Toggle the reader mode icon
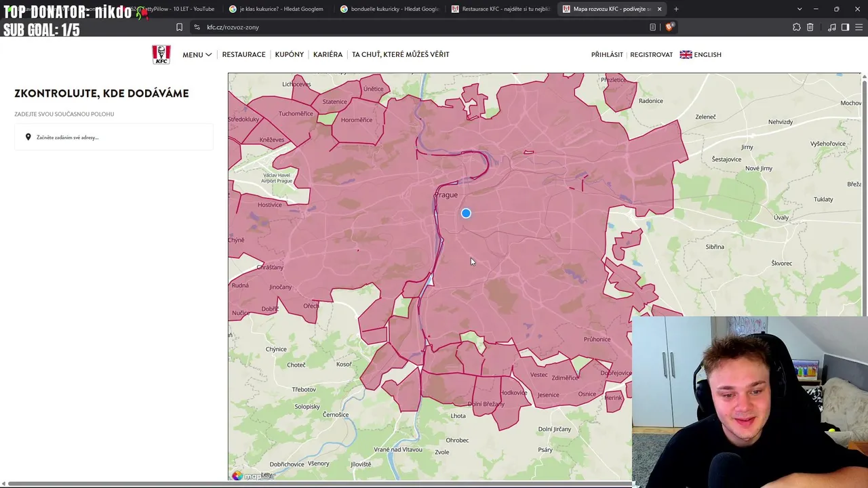The image size is (868, 488). (x=652, y=27)
